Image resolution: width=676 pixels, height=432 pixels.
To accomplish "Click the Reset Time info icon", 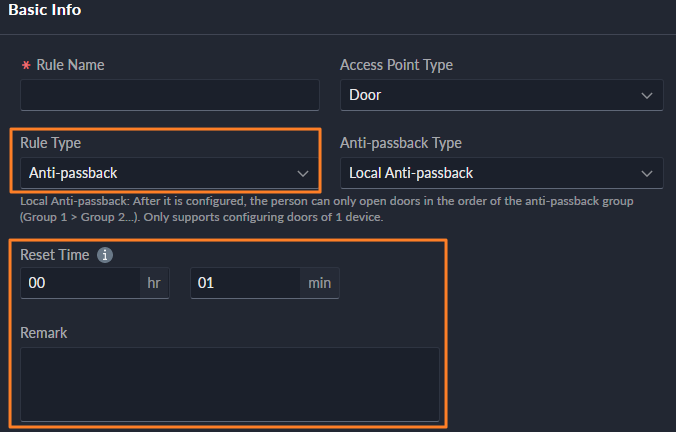I will [x=105, y=255].
